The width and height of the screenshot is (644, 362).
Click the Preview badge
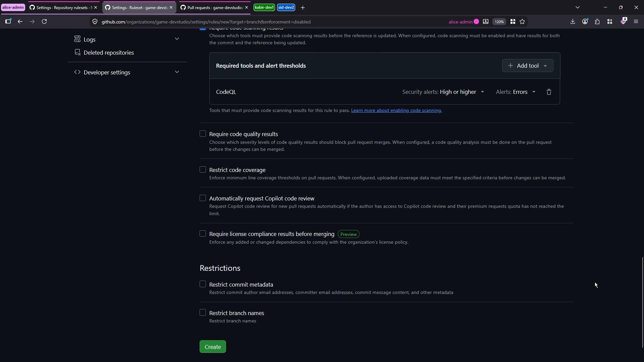[x=348, y=234]
